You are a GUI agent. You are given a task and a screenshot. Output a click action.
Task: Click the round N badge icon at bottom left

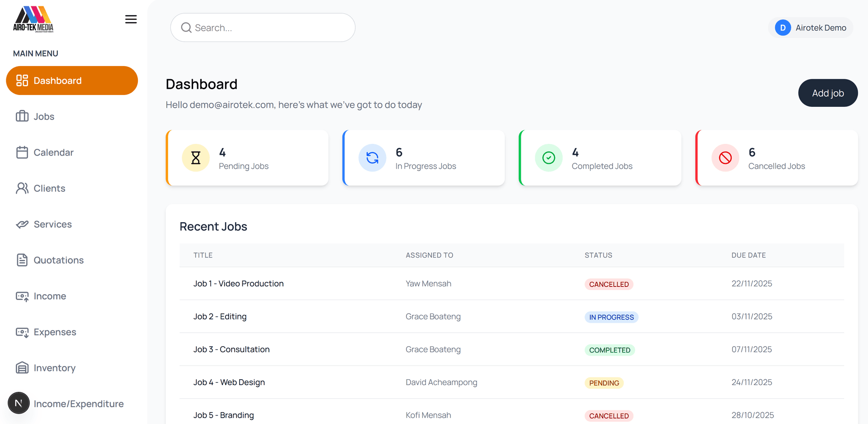pos(19,403)
